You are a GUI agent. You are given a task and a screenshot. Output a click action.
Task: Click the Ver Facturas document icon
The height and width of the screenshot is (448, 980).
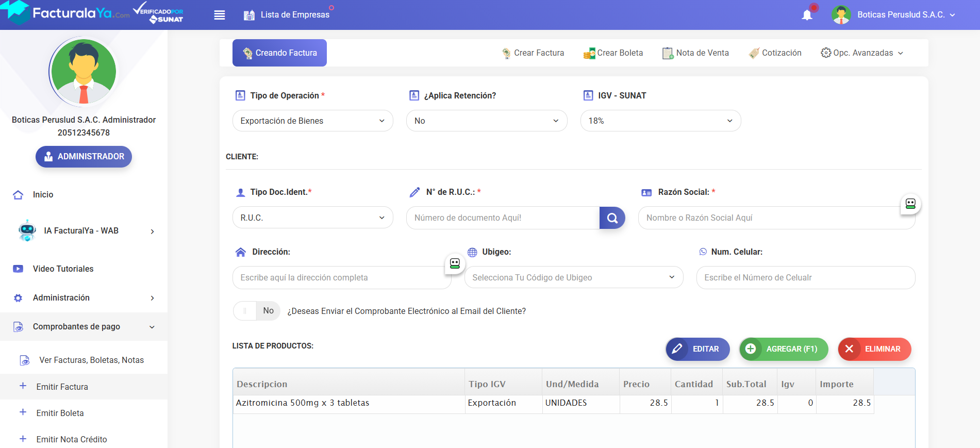click(x=24, y=360)
